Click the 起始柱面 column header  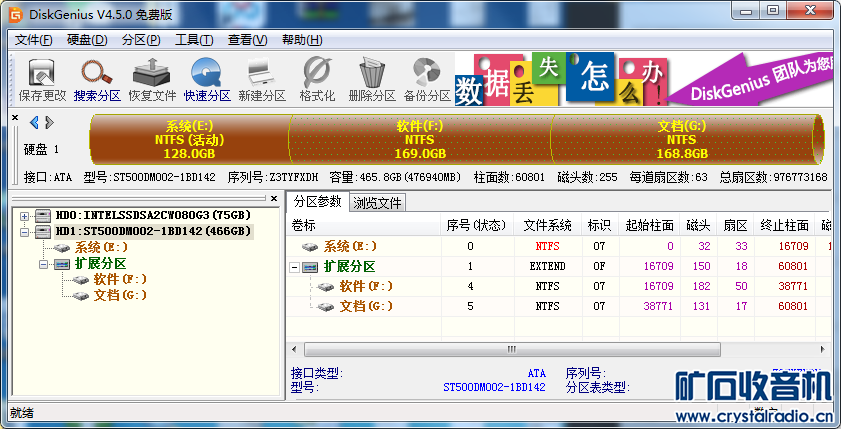pyautogui.click(x=649, y=225)
